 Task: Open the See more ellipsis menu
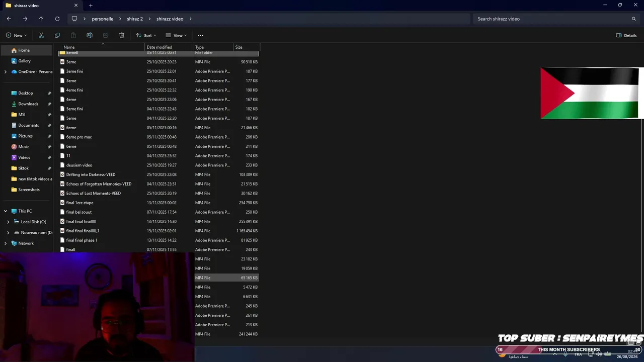pos(201,35)
